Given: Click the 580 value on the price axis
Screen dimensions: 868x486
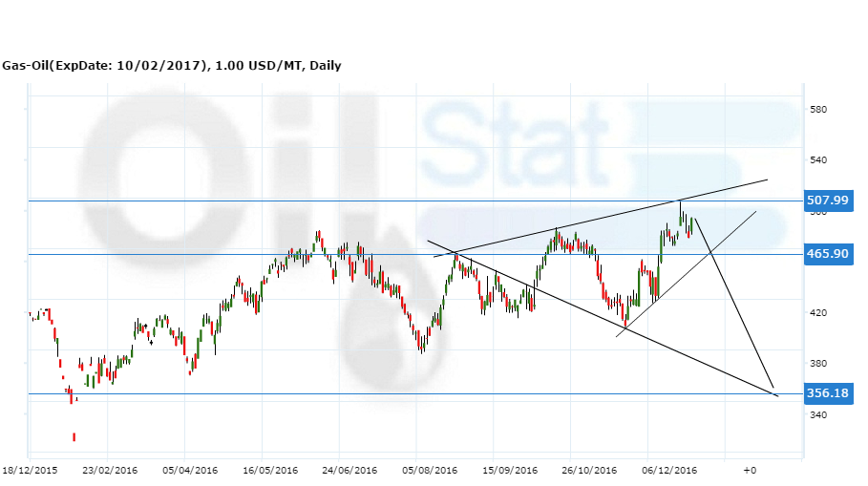Looking at the screenshot, I should [x=816, y=110].
